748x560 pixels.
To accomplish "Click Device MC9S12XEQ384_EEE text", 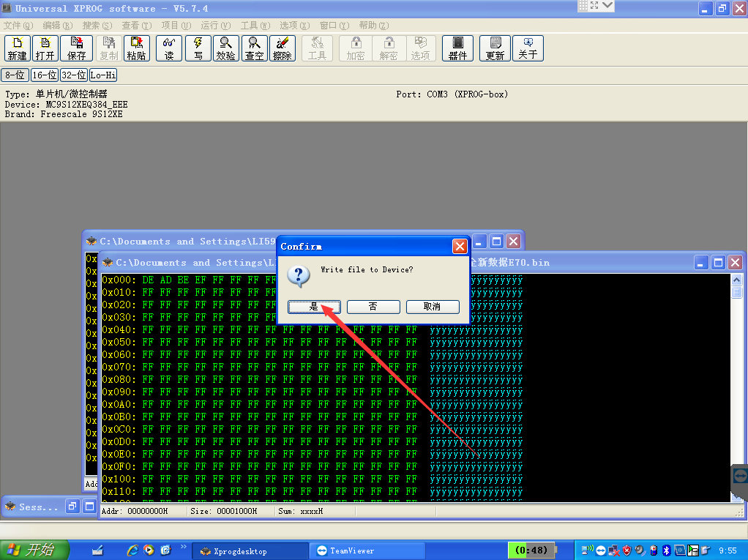I will coord(67,105).
